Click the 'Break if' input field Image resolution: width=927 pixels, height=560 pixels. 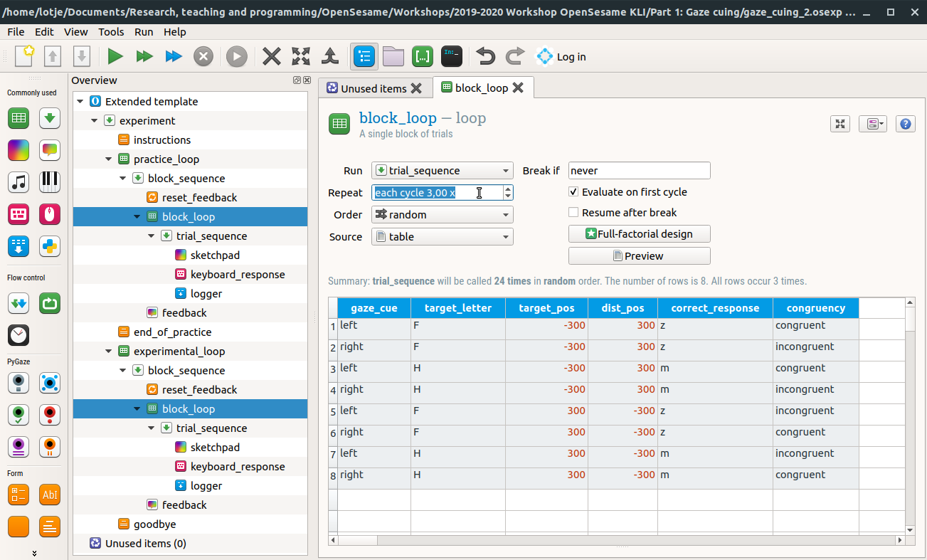coord(640,171)
